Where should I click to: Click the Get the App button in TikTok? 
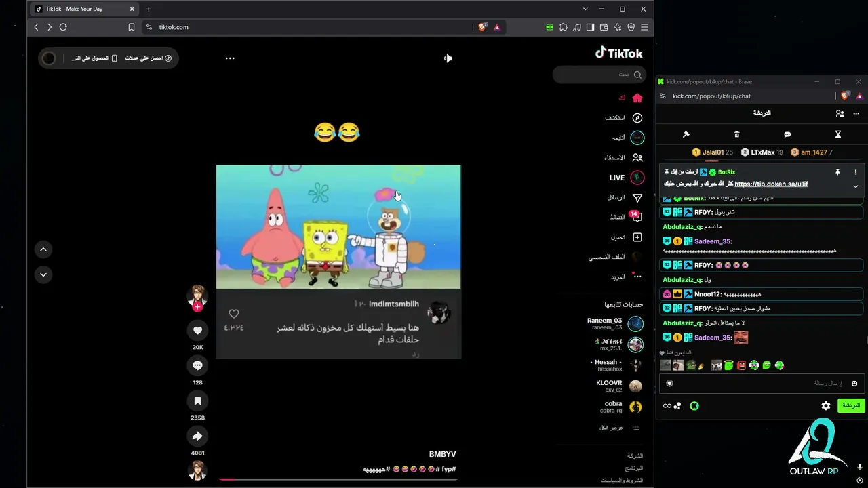pos(94,58)
